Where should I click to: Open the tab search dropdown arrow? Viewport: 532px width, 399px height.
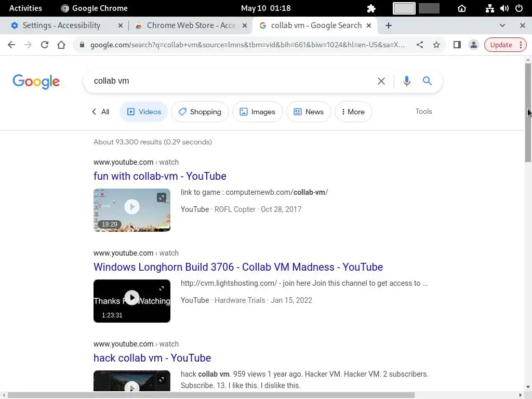[x=502, y=25]
